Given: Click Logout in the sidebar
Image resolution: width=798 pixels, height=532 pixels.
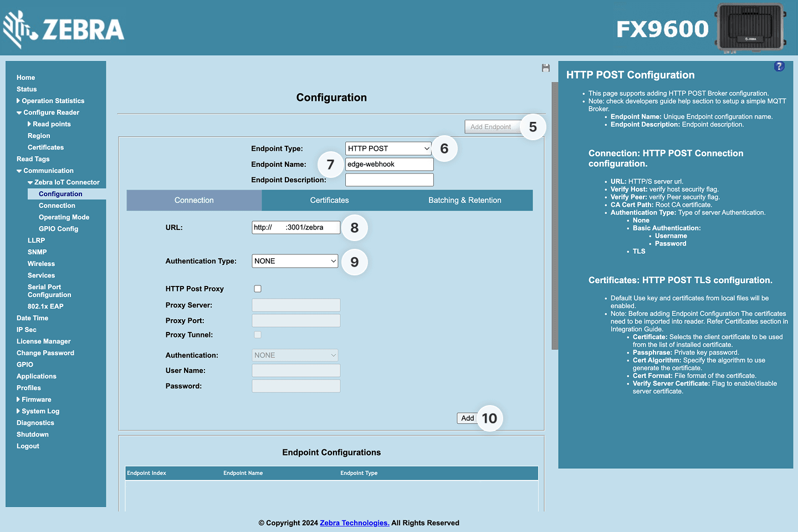Looking at the screenshot, I should pyautogui.click(x=28, y=446).
